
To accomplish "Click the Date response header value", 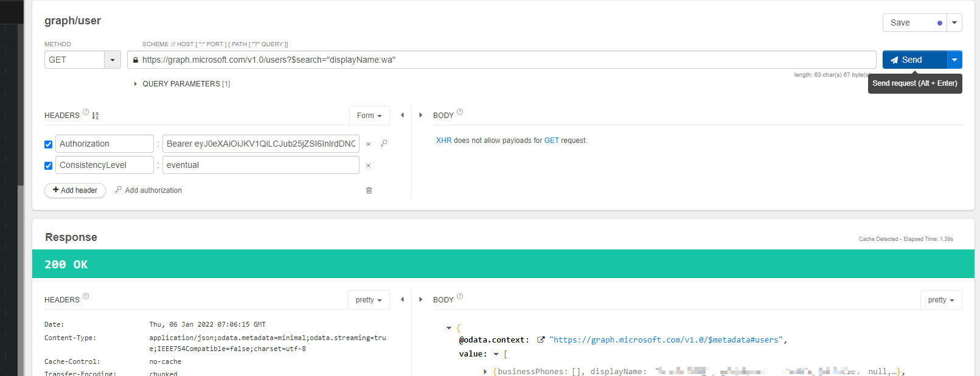I will tap(207, 324).
